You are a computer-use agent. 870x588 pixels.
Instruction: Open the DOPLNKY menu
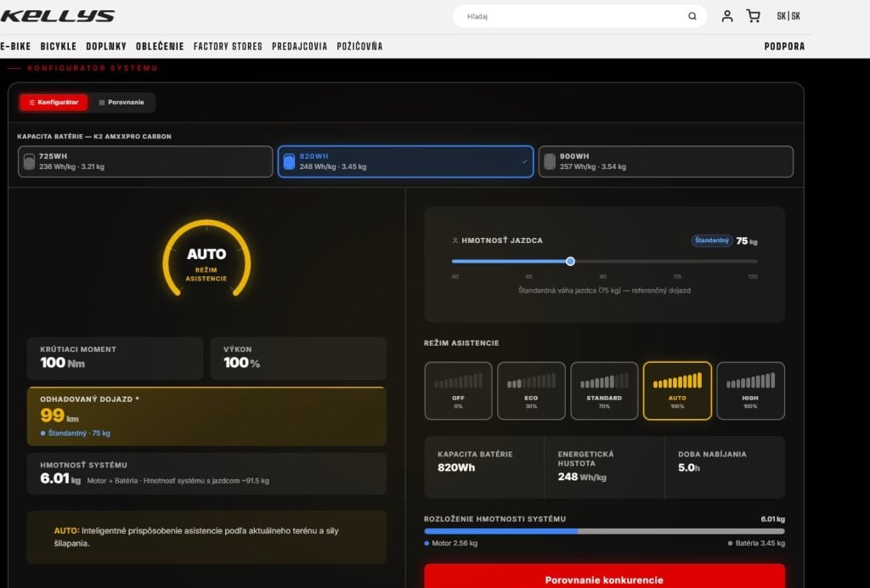point(106,47)
